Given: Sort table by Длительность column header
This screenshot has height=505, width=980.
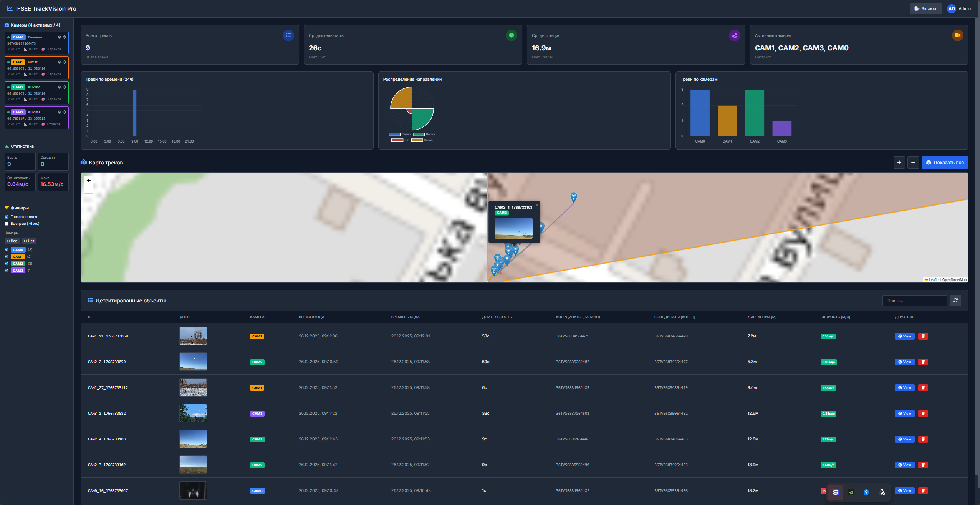Looking at the screenshot, I should pos(497,317).
